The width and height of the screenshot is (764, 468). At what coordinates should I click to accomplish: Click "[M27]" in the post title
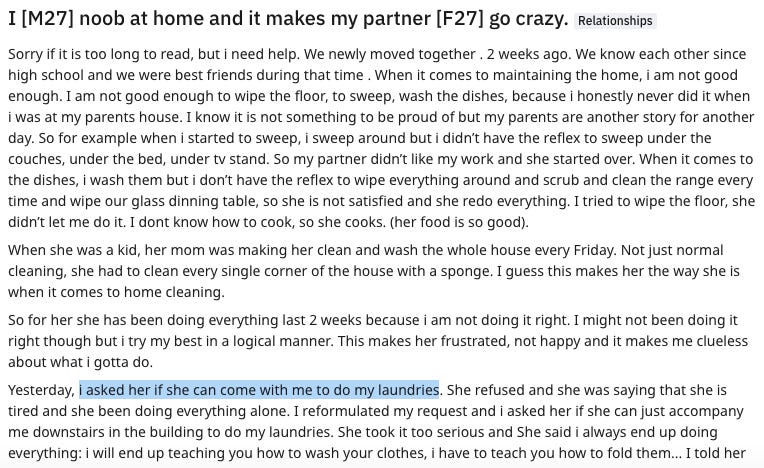click(48, 19)
